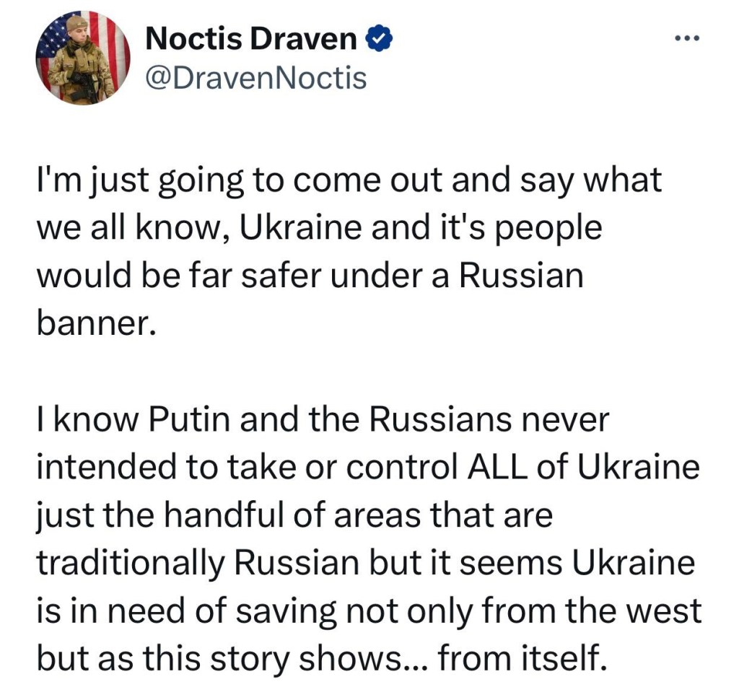The image size is (739, 700).
Task: Click the line starting "I know Putin"
Action: [323, 421]
